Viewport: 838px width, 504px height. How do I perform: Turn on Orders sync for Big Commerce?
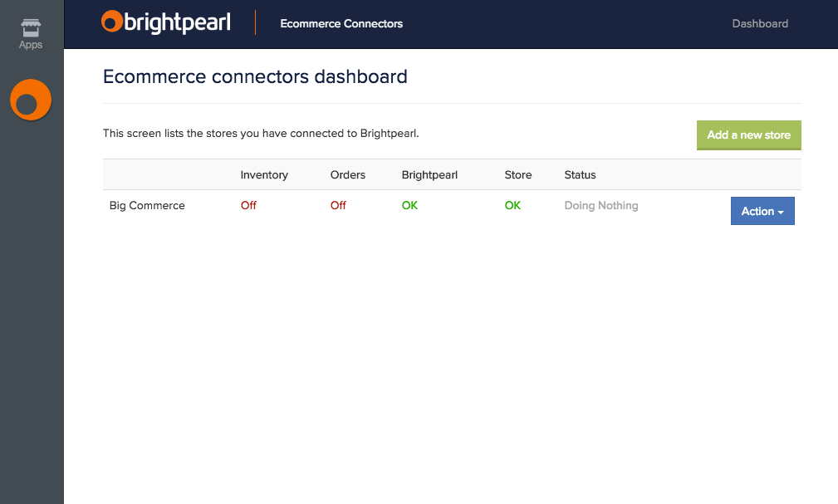coord(338,205)
